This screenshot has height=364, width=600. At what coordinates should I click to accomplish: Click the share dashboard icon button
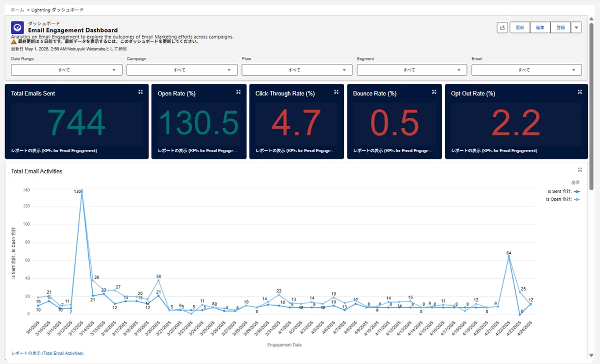point(502,27)
